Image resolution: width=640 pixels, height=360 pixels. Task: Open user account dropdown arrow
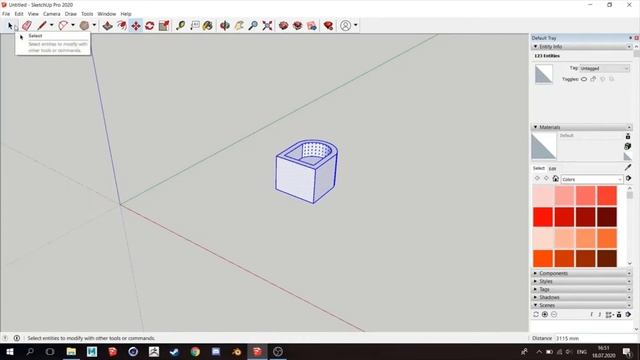[x=356, y=25]
